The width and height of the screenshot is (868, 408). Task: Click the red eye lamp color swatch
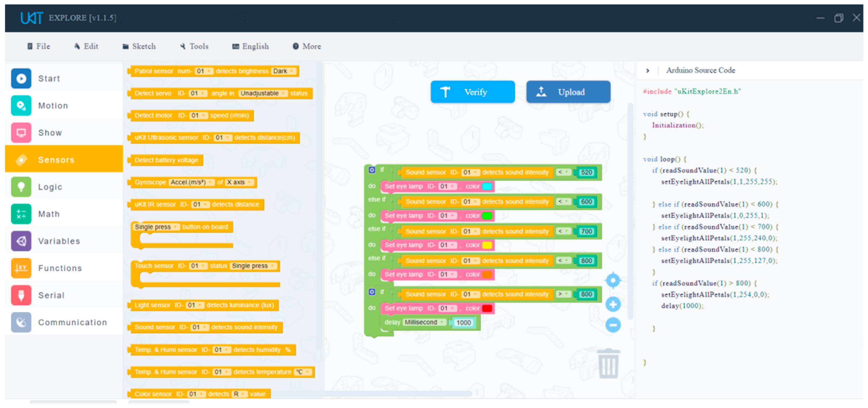click(487, 308)
